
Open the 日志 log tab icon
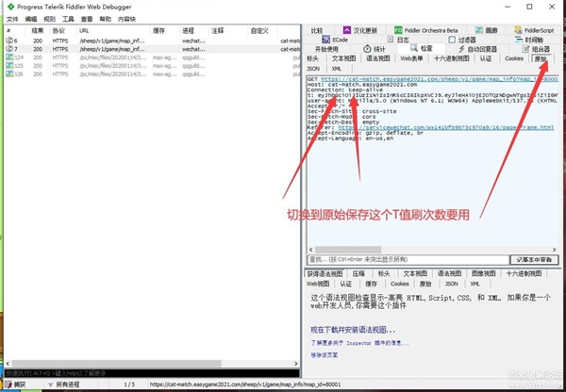390,40
